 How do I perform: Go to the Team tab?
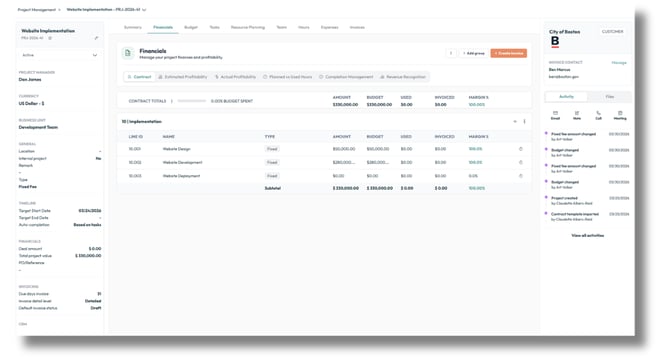282,27
